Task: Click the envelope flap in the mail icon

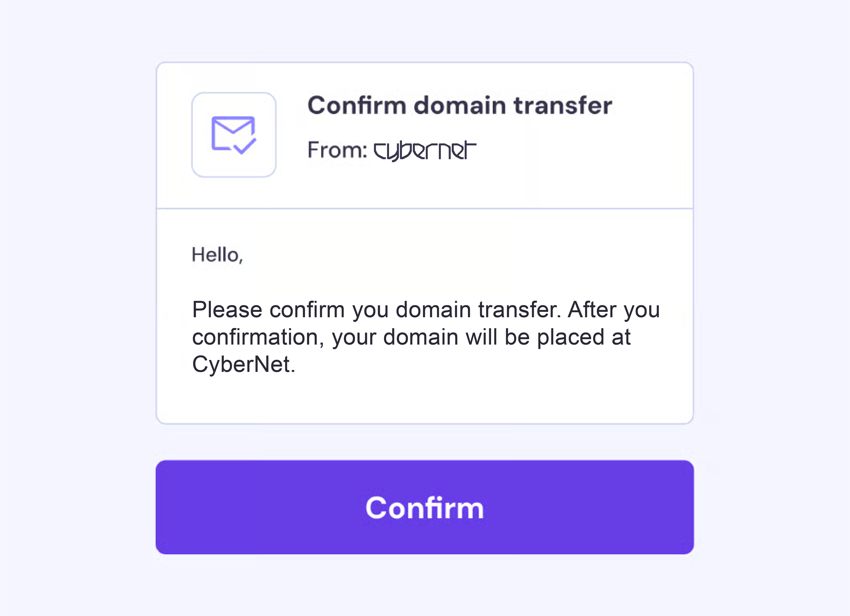Action: 233,126
